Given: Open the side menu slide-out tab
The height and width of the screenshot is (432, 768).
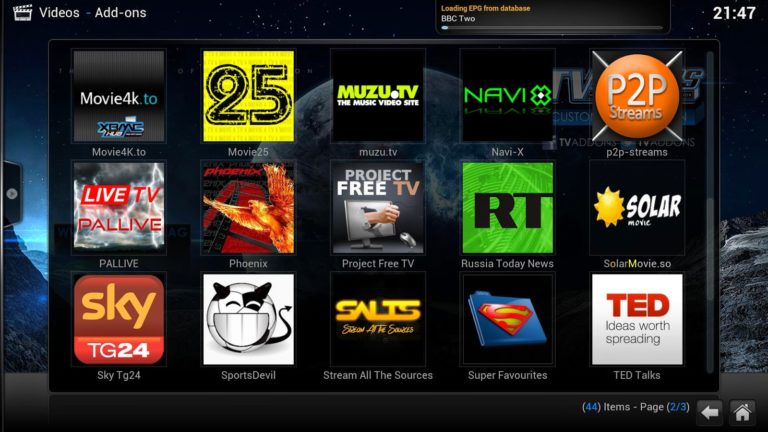Looking at the screenshot, I should coord(11,193).
